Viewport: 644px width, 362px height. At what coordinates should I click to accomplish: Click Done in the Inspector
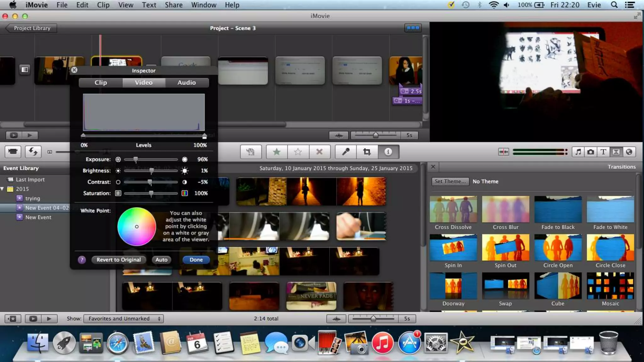point(196,260)
